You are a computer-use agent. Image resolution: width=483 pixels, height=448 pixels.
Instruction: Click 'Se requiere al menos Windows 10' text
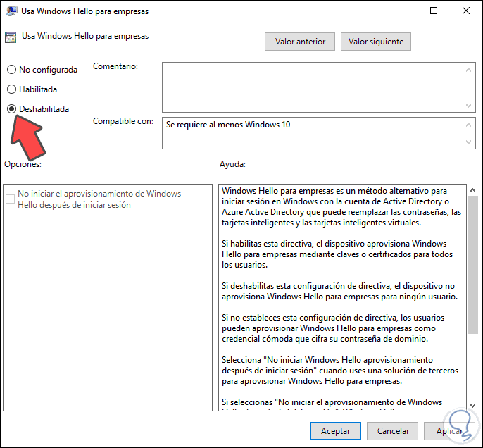pyautogui.click(x=228, y=125)
